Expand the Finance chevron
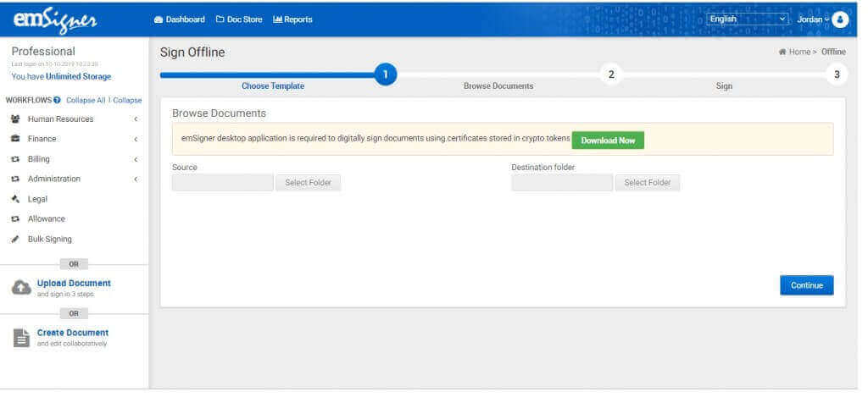Screen dimensions: 868x403 coord(136,139)
